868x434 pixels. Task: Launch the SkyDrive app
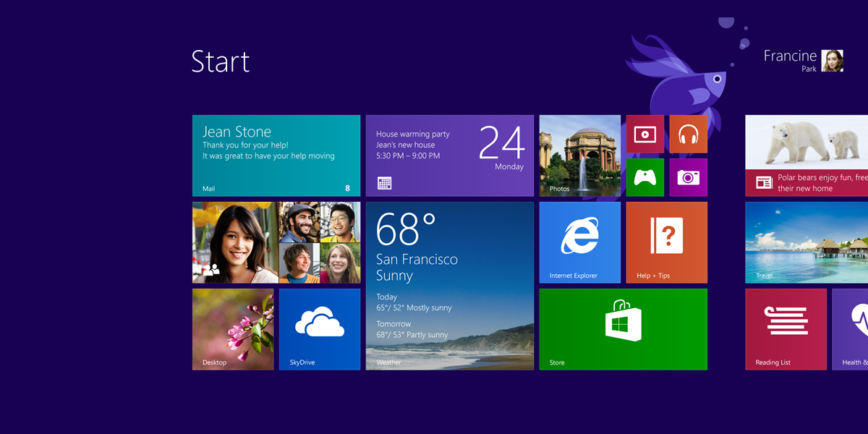point(320,329)
